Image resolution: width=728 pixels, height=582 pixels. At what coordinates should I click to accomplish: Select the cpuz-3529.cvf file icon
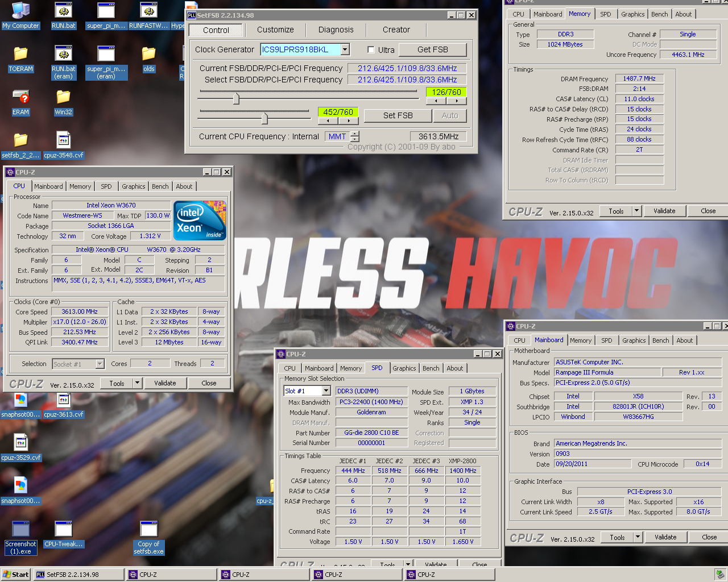tap(20, 447)
